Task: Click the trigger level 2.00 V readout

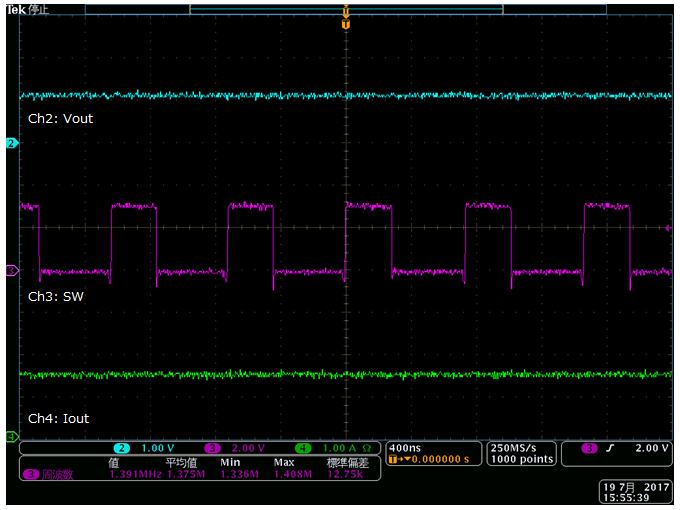Action: tap(652, 448)
